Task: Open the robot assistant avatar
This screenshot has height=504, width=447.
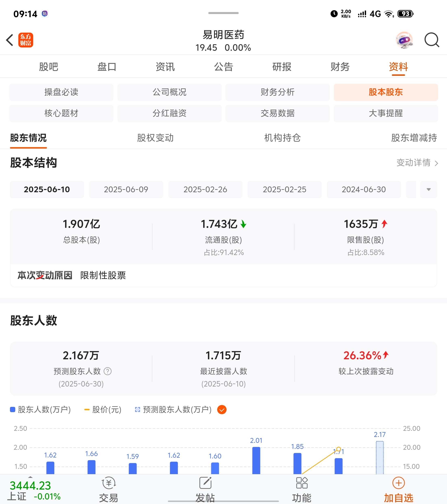Action: point(404,40)
